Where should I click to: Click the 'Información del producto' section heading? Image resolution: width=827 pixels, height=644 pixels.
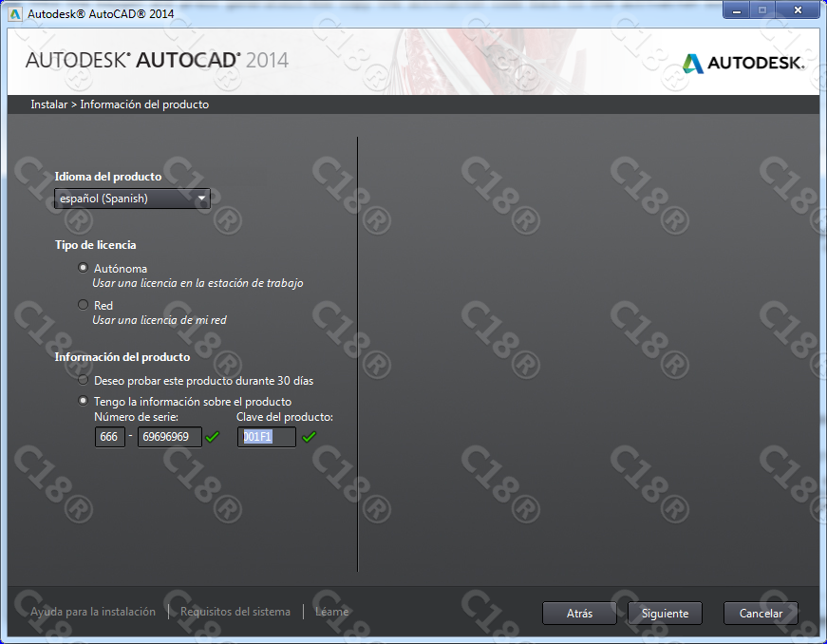click(122, 357)
